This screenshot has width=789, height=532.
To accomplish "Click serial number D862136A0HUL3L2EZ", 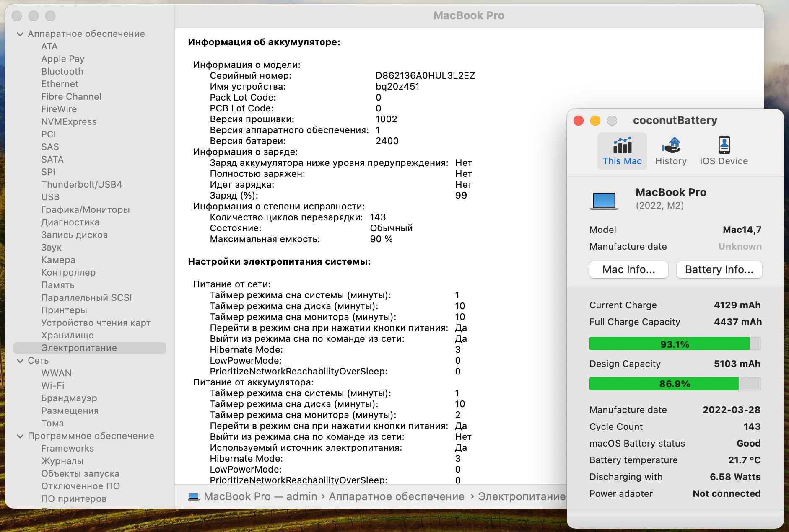I will click(425, 76).
